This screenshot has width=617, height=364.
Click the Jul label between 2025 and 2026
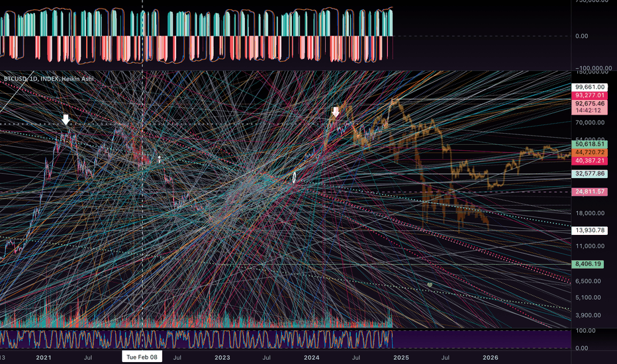click(x=446, y=357)
